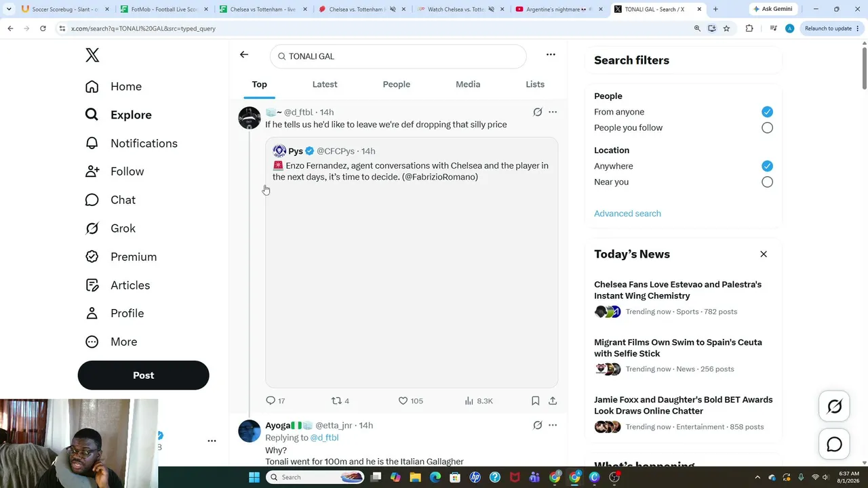Screen dimensions: 868x488
Task: Select the Anywhere location option
Action: (x=767, y=166)
